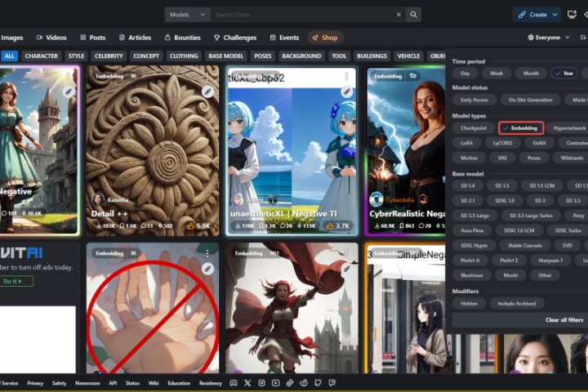This screenshot has width=588, height=392.
Task: Select the Week time period
Action: [x=497, y=73]
